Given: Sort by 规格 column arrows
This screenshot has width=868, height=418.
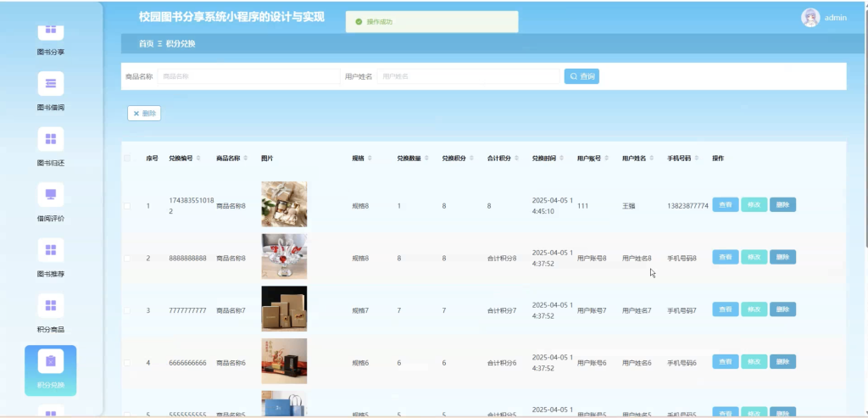Looking at the screenshot, I should click(x=370, y=159).
